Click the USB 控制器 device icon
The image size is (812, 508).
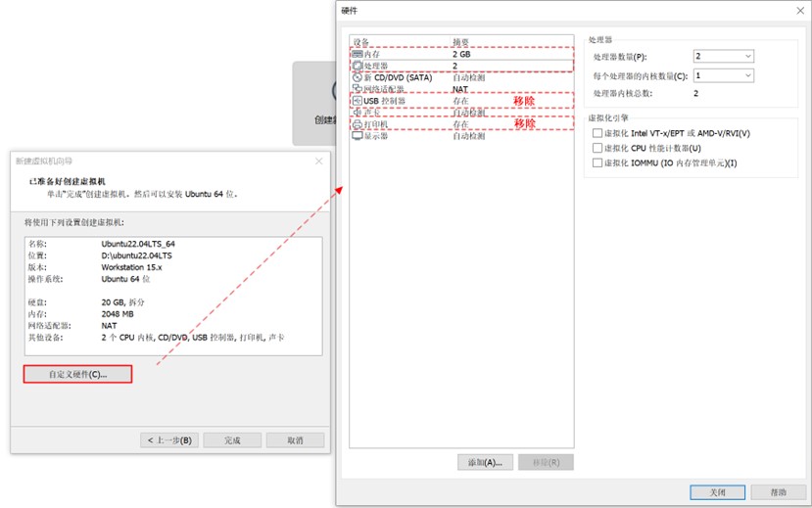coord(358,101)
